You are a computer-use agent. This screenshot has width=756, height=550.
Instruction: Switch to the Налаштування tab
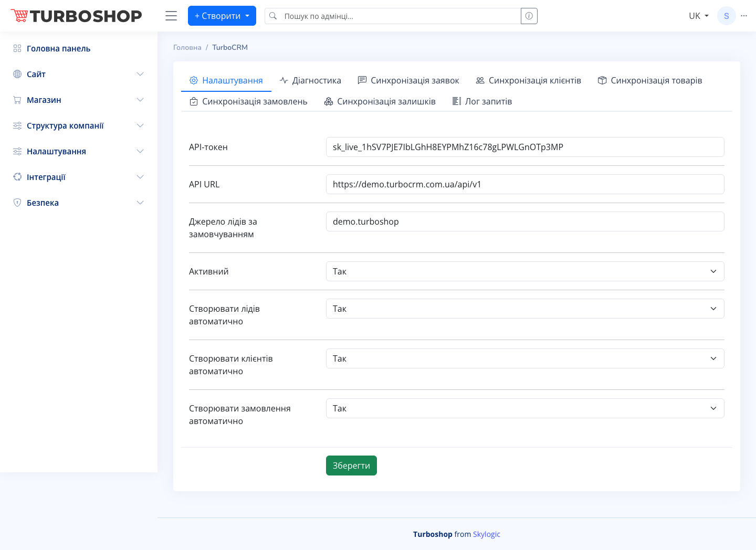click(226, 80)
